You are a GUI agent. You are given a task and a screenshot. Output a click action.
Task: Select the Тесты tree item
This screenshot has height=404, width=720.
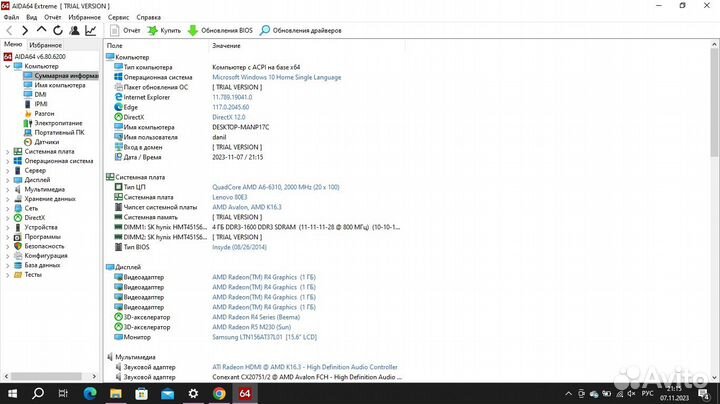(28, 275)
